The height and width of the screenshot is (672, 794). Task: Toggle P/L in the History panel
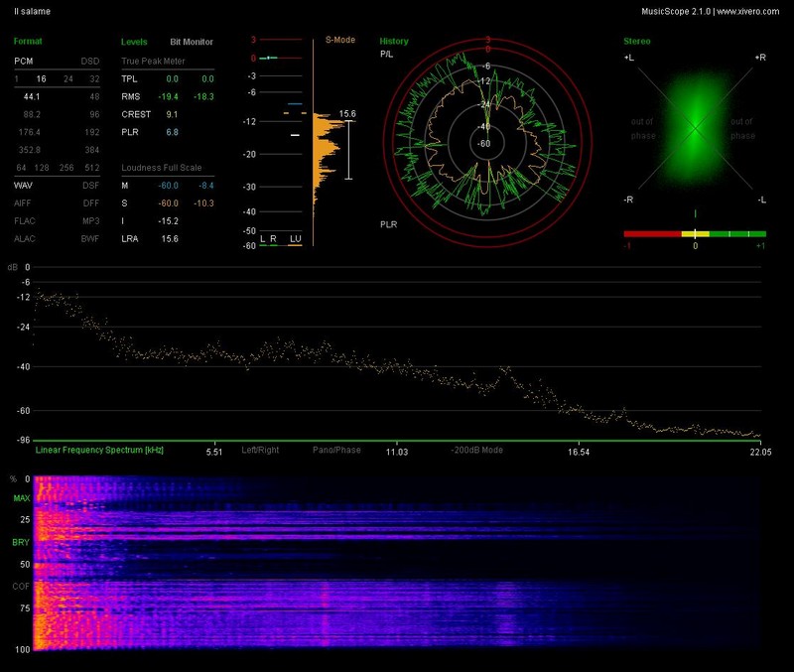click(x=386, y=55)
